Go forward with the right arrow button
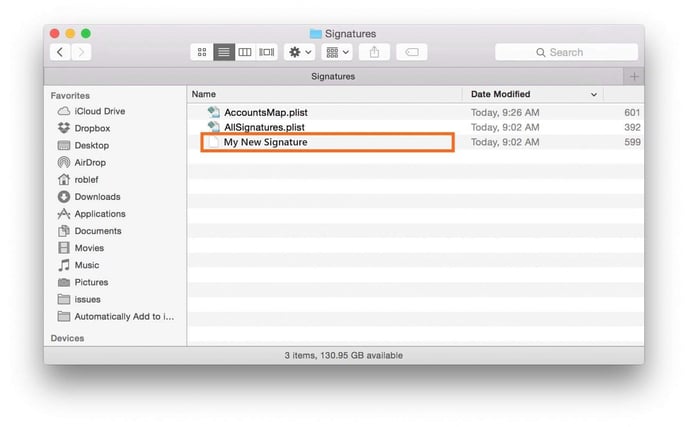 coord(81,52)
